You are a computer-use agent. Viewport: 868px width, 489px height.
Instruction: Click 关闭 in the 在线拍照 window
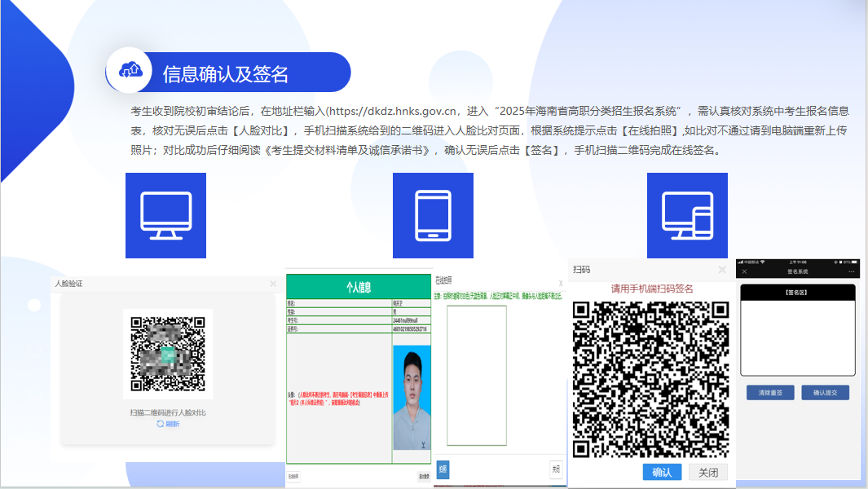click(556, 469)
